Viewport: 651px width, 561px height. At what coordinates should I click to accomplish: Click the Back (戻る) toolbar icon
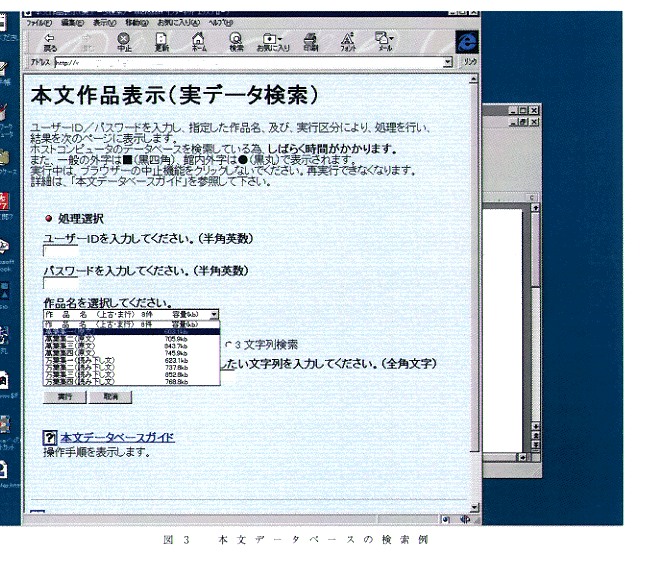tap(50, 41)
